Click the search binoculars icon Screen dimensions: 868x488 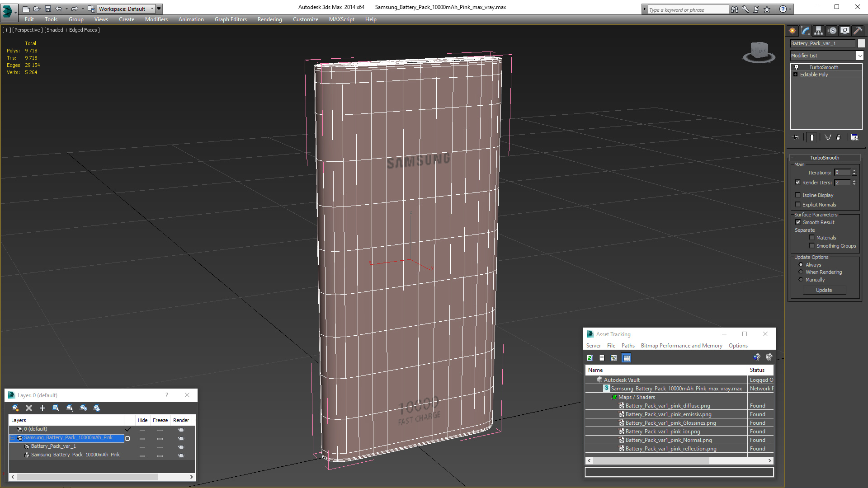[734, 9]
